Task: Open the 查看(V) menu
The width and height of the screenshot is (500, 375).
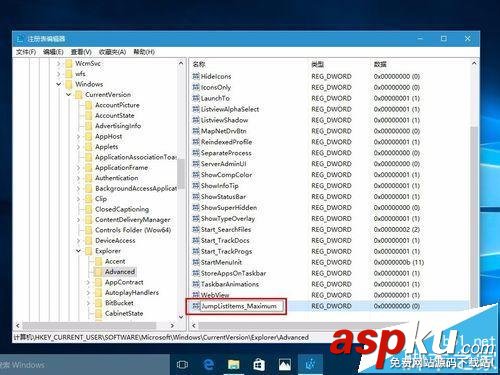Action: (x=81, y=52)
